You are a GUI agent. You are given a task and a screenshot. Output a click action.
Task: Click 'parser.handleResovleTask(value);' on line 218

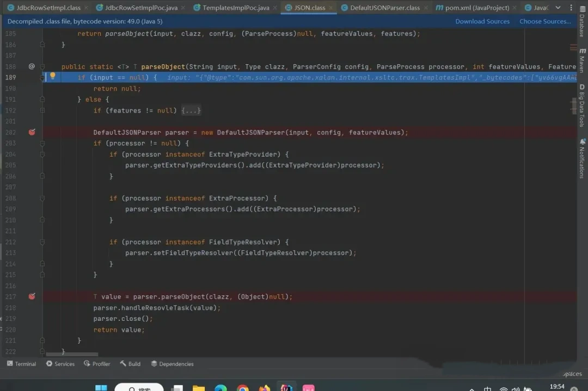(x=157, y=307)
